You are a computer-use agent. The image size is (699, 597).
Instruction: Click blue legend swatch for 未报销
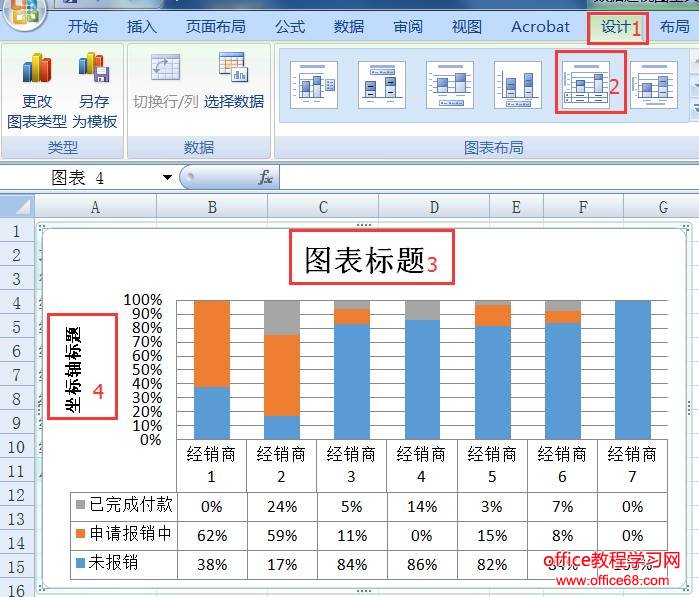[x=80, y=563]
